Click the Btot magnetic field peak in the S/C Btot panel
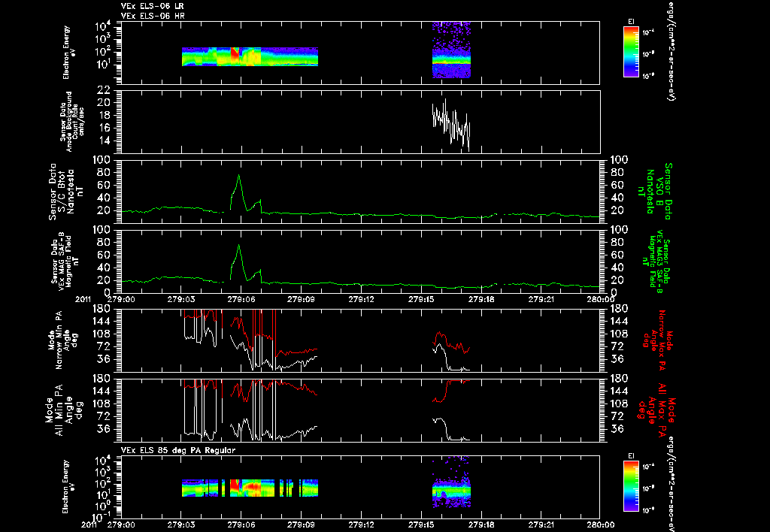Screen dimensions: 770x532 click(239, 176)
